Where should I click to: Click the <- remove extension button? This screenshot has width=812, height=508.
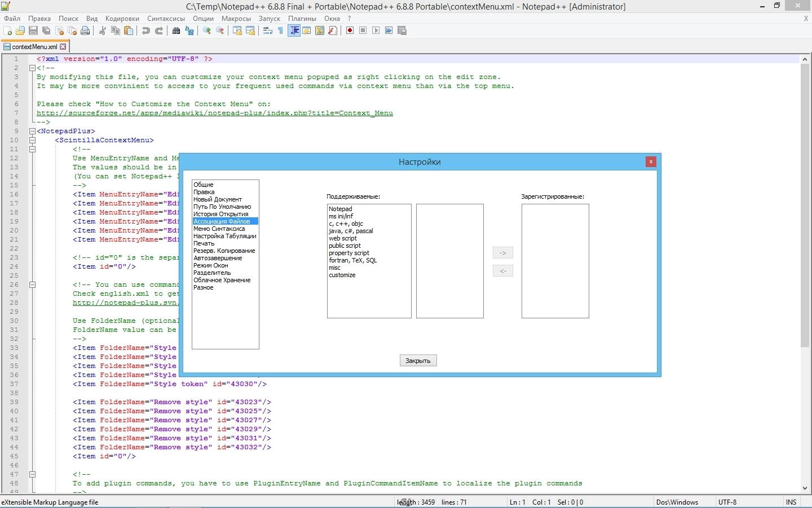[502, 271]
